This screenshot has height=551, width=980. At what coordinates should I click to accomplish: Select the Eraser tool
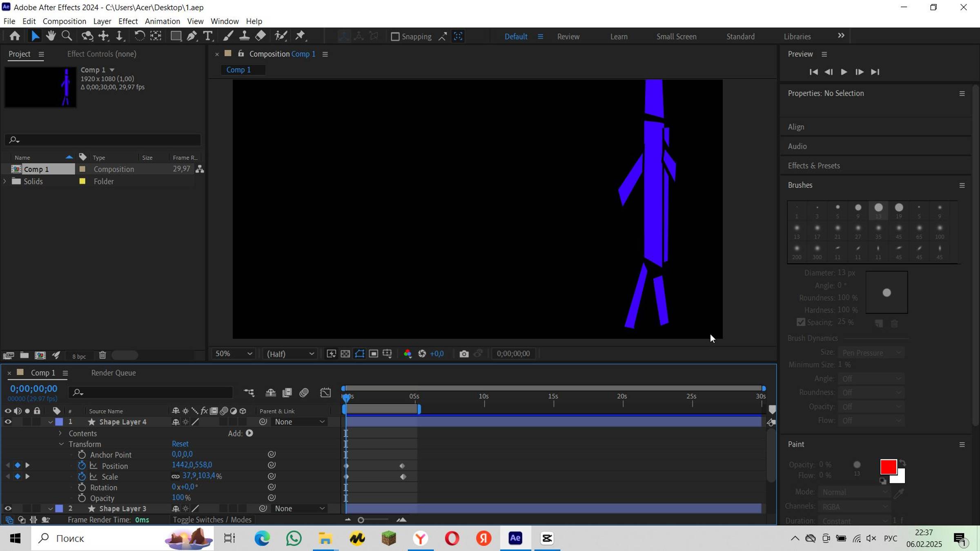point(261,36)
